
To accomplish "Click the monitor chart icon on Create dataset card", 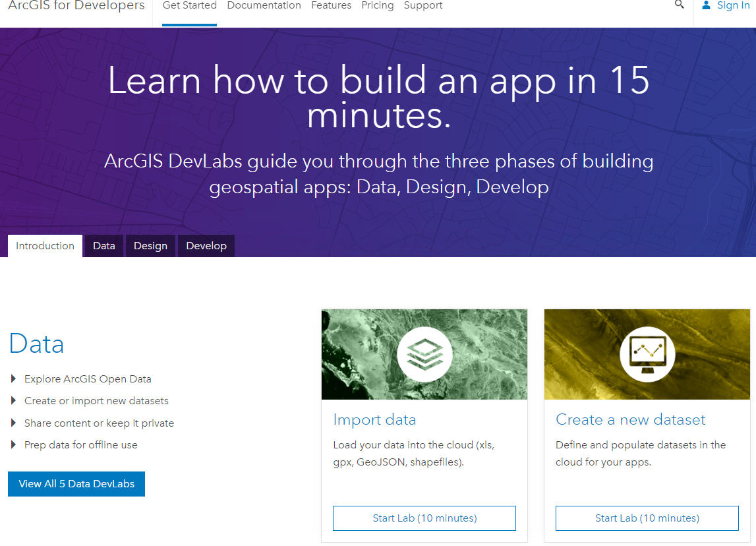I will click(x=647, y=355).
